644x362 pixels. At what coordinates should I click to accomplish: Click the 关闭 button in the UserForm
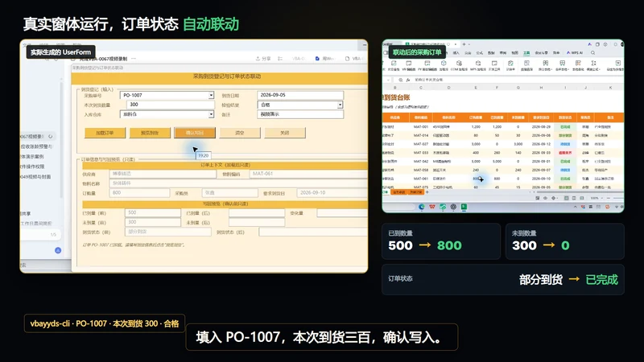tap(285, 133)
